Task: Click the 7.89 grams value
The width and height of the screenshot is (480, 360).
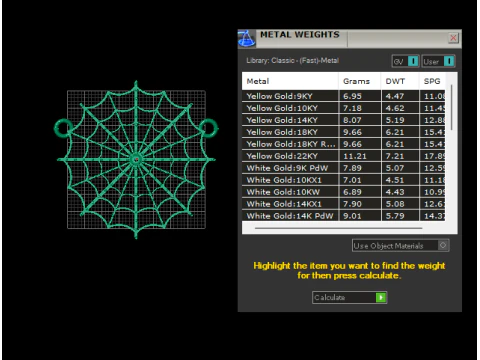Action: click(352, 168)
